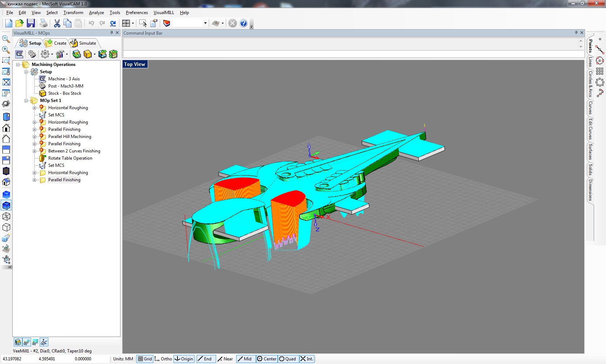
Task: Click the Undo arrow icon
Action: 91,23
